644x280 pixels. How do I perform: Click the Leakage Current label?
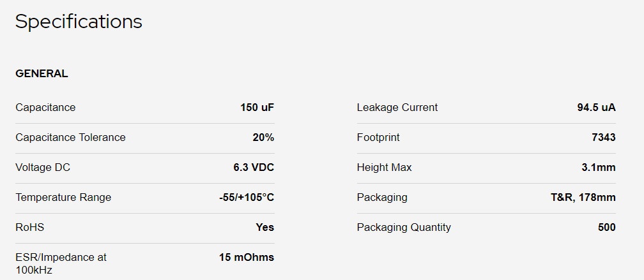coord(397,107)
